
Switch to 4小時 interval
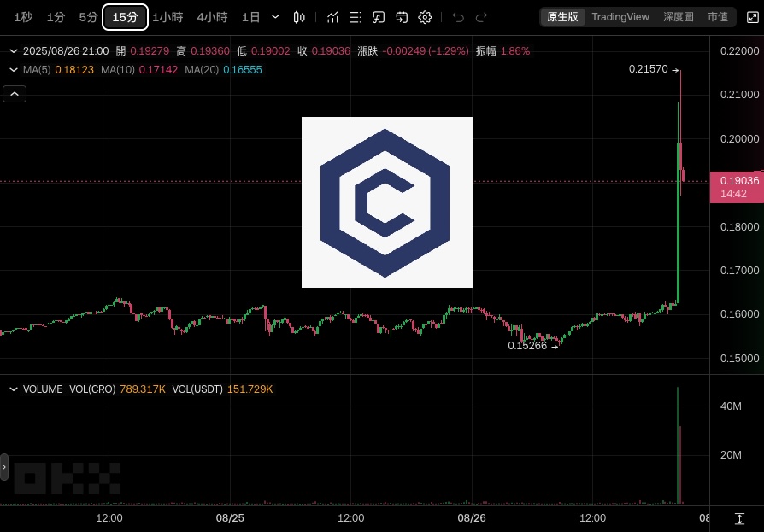[212, 18]
